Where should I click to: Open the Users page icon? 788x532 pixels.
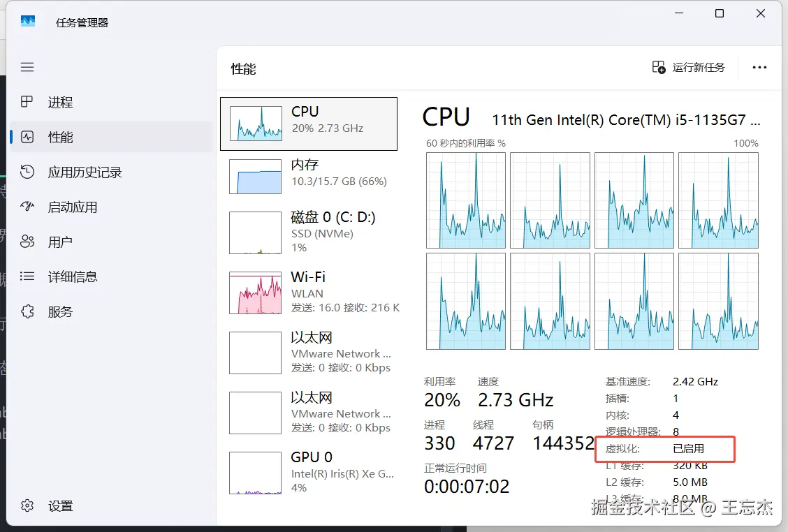27,242
